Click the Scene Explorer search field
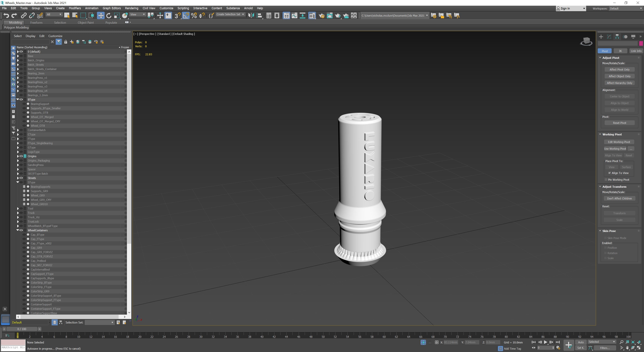The image size is (644, 352). coord(30,42)
